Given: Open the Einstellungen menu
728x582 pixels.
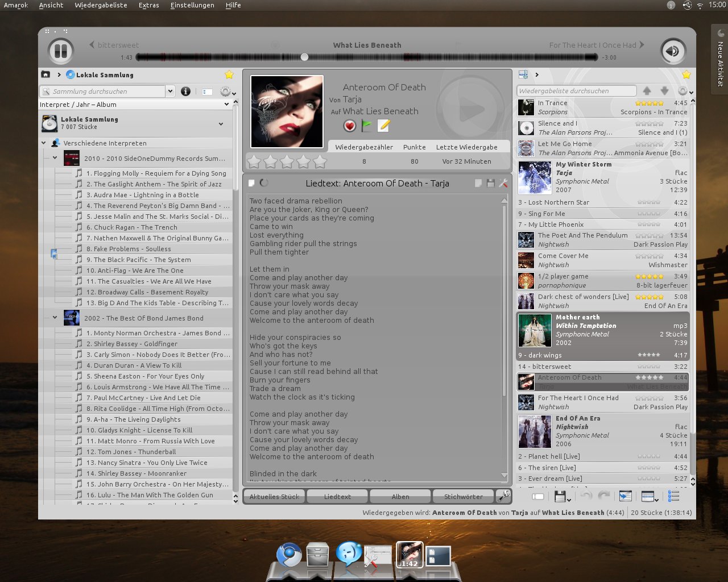Looking at the screenshot, I should click(192, 5).
